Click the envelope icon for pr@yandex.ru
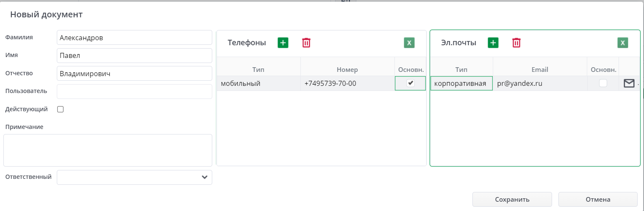 629,84
